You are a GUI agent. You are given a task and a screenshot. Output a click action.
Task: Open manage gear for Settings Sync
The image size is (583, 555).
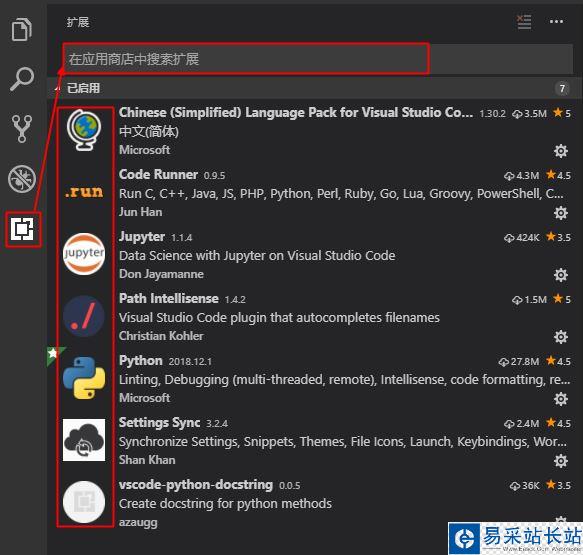(x=561, y=461)
